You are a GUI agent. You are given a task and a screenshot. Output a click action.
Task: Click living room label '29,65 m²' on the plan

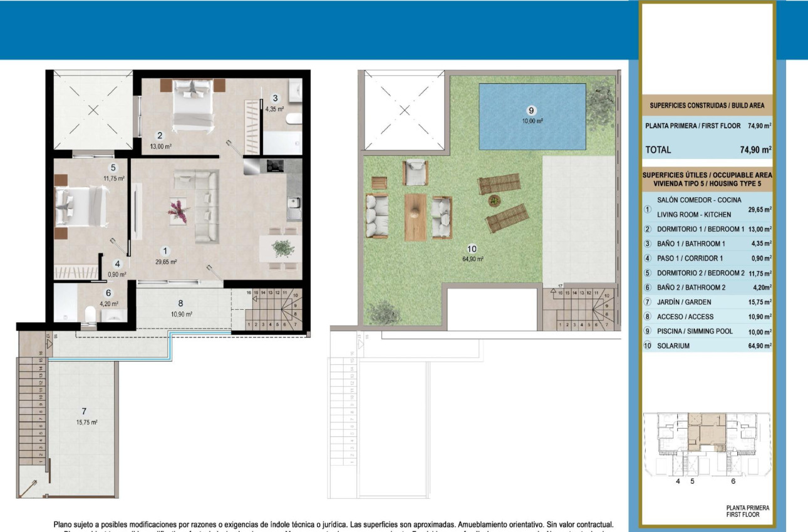(166, 263)
